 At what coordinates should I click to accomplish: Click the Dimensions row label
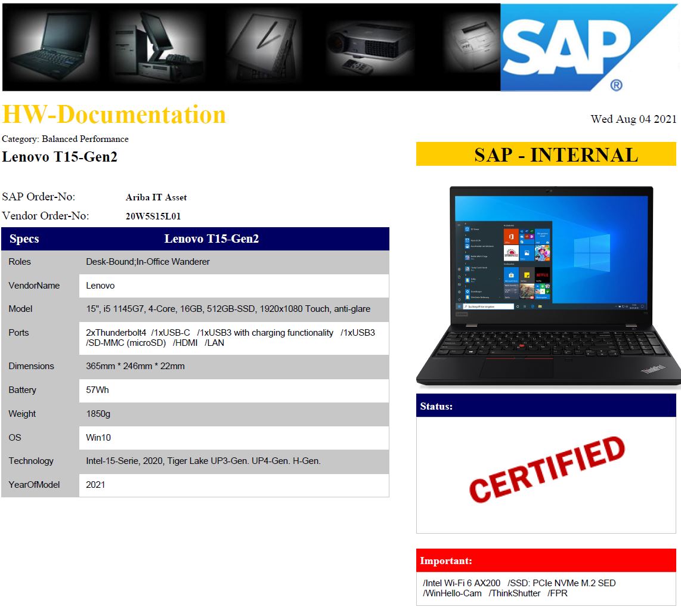click(x=31, y=366)
